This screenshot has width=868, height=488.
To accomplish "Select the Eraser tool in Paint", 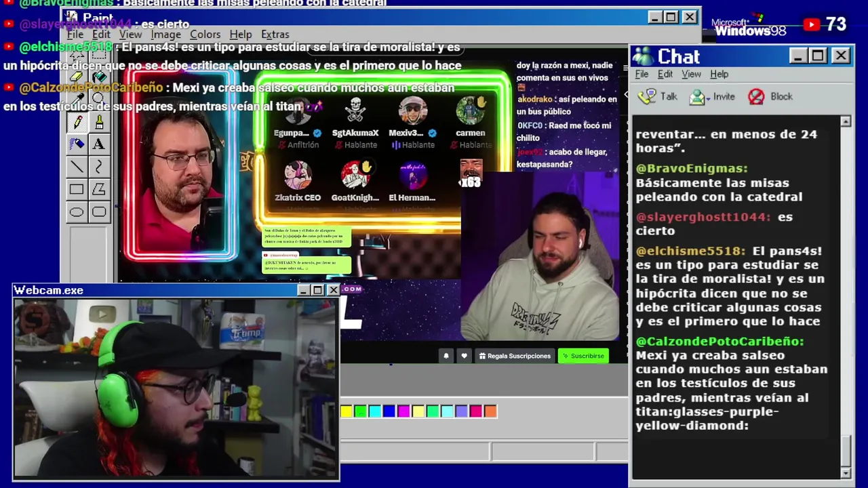I will (77, 77).
